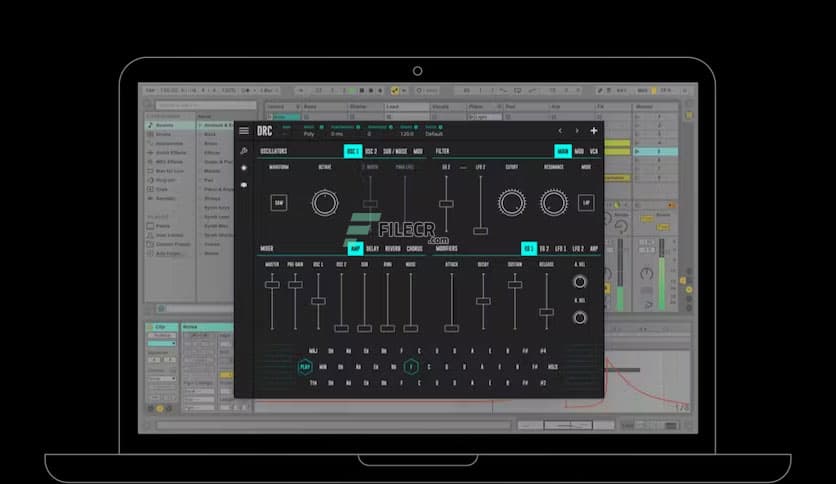The width and height of the screenshot is (836, 484).
Task: Click the plus icon in DRC header
Action: click(x=593, y=131)
